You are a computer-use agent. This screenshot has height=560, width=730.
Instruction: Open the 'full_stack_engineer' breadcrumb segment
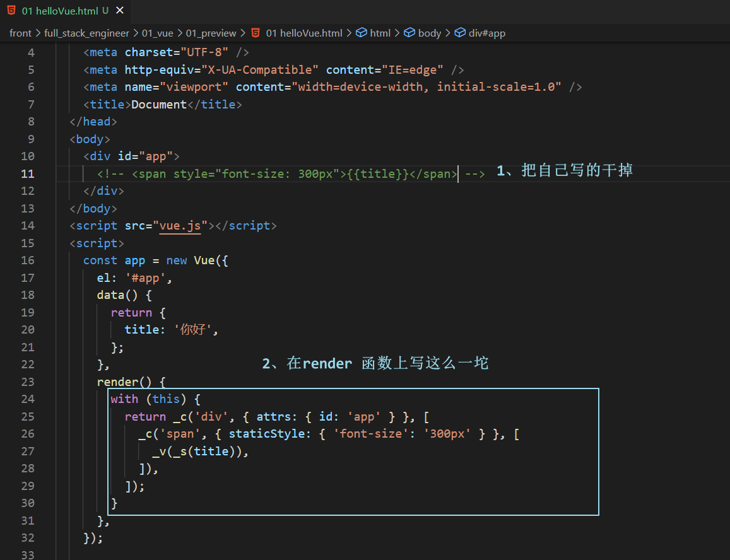pos(86,33)
